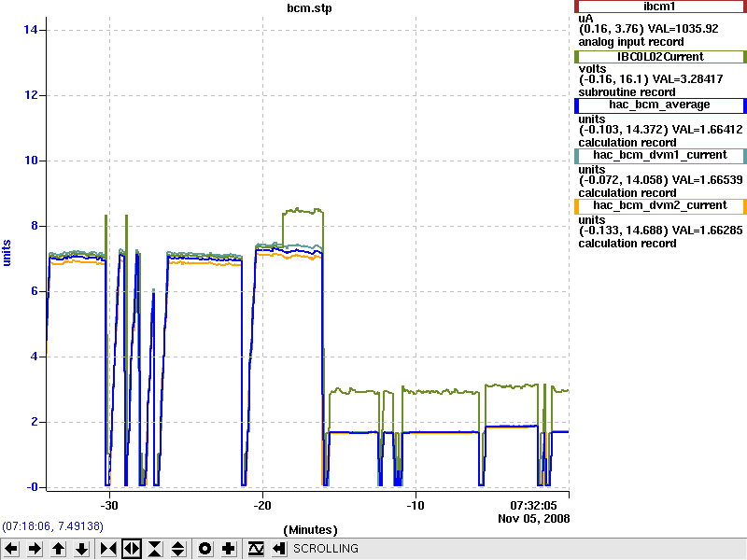Click the VAL=1.66412 readout for hac_bcm_average

[707, 130]
